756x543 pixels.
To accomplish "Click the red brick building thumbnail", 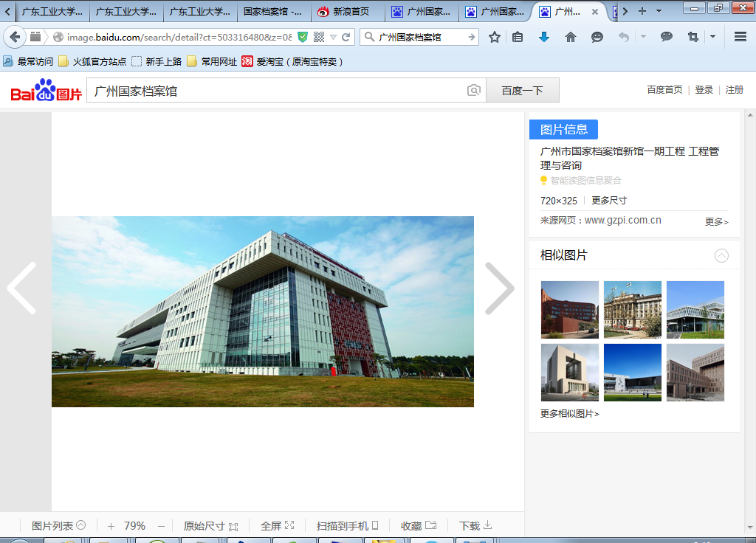I will pos(569,309).
